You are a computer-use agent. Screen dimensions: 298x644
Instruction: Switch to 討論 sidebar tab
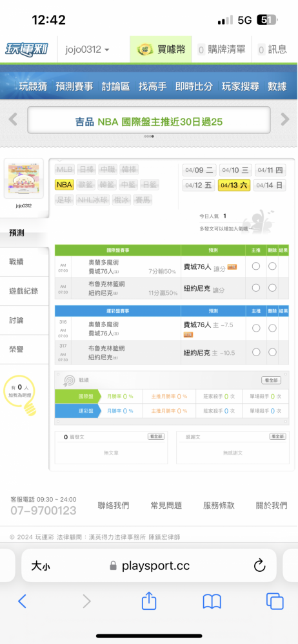click(24, 320)
